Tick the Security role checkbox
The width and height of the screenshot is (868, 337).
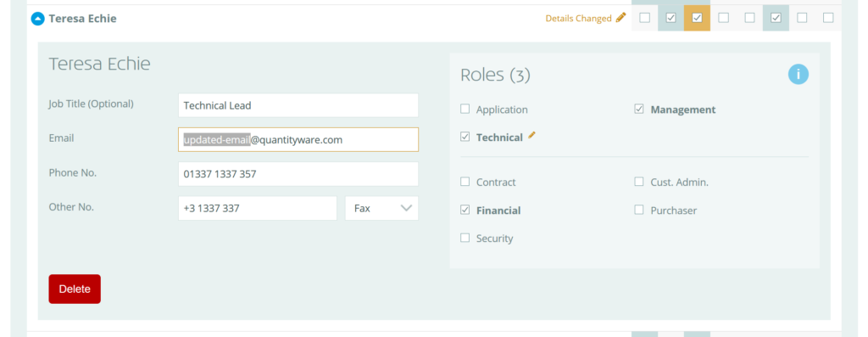click(465, 238)
